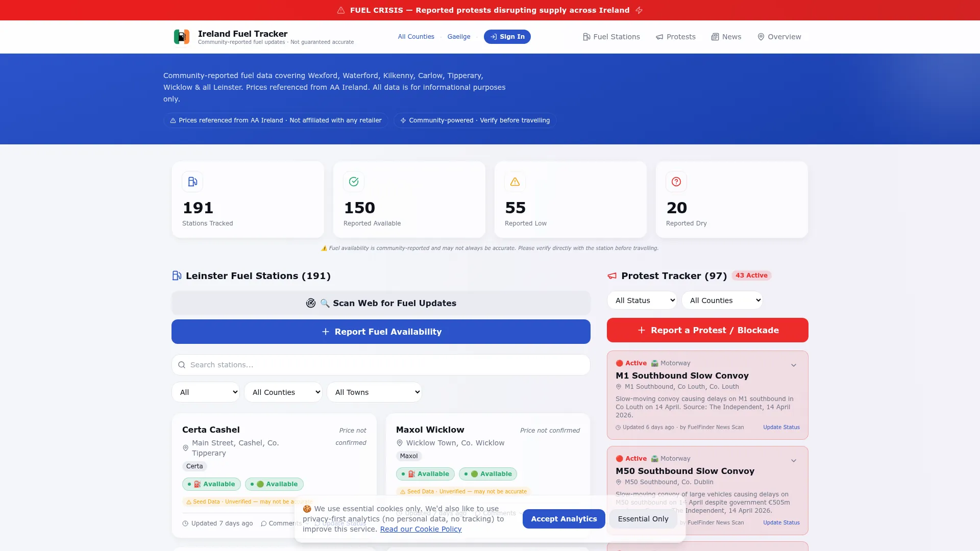Viewport: 980px width, 551px height.
Task: Accept analytics cookies
Action: (x=563, y=519)
